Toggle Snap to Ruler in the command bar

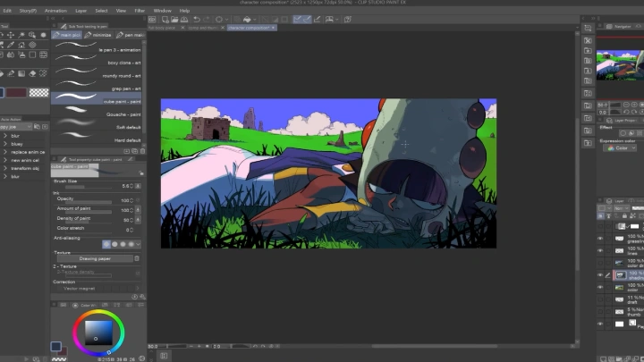tap(297, 20)
